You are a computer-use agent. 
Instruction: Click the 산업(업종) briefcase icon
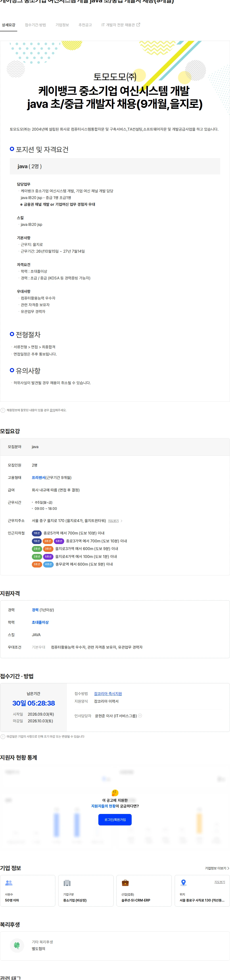pos(125,883)
